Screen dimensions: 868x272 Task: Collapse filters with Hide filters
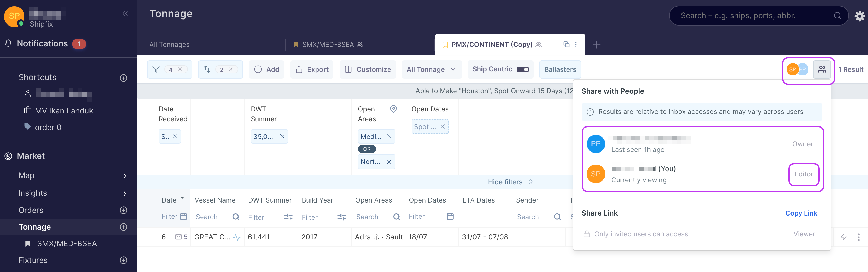click(510, 182)
